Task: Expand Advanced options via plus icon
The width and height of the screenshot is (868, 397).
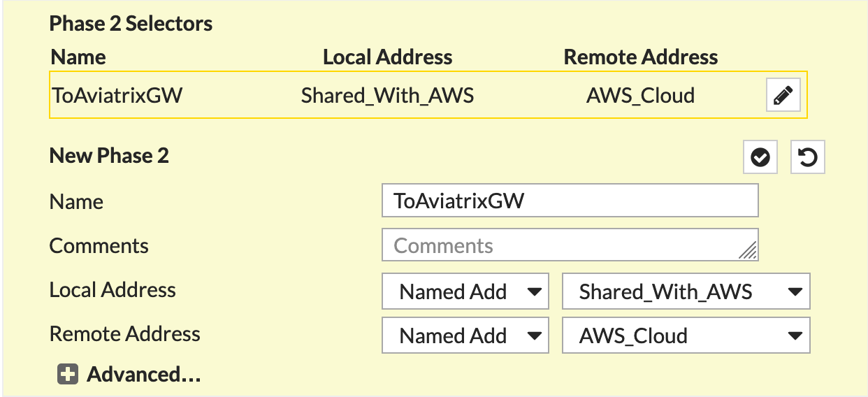Action: coord(67,375)
